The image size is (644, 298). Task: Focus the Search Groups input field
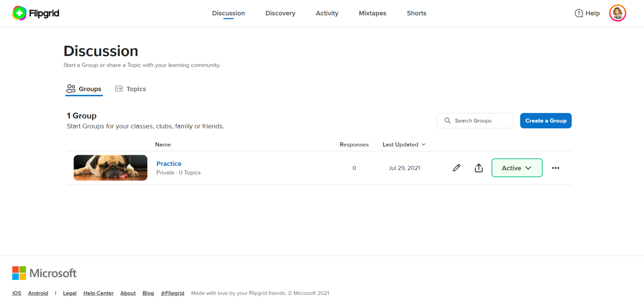481,121
